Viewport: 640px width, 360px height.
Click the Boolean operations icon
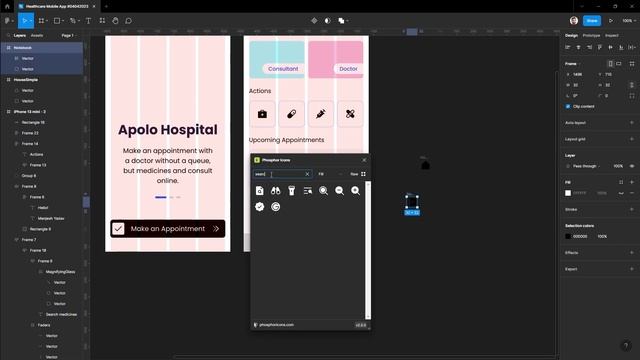tap(341, 20)
